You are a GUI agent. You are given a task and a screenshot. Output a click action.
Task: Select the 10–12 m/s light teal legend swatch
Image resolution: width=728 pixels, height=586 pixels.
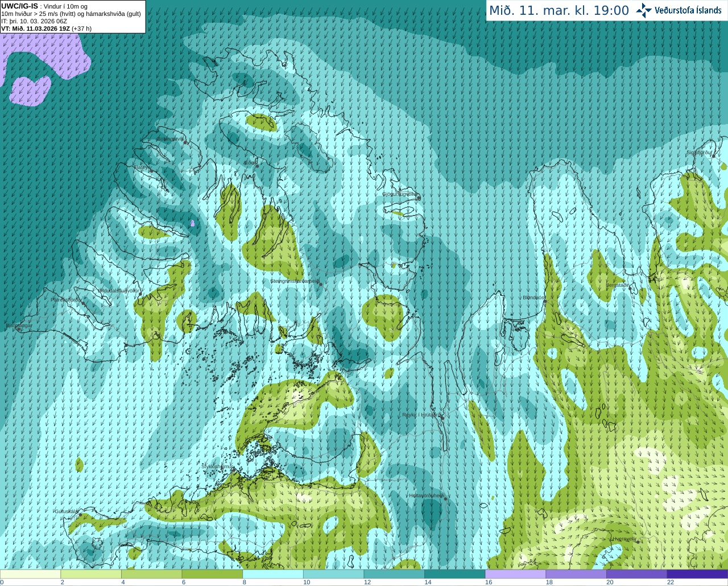pyautogui.click(x=333, y=574)
